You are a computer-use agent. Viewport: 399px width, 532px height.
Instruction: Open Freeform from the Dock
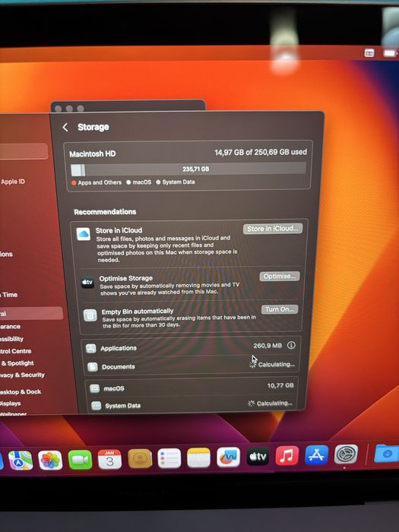pos(228,457)
